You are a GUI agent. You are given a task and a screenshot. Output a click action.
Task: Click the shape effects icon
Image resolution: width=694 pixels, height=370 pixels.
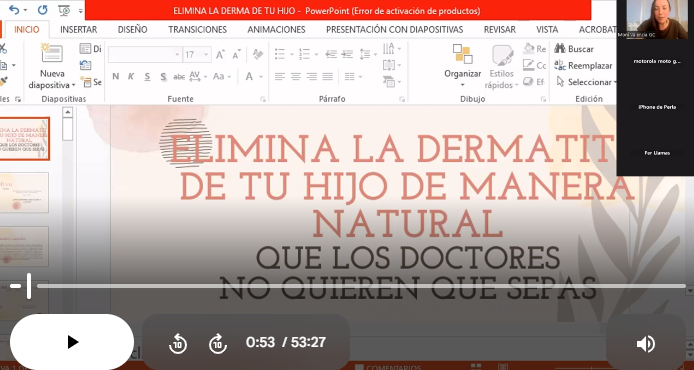click(528, 81)
